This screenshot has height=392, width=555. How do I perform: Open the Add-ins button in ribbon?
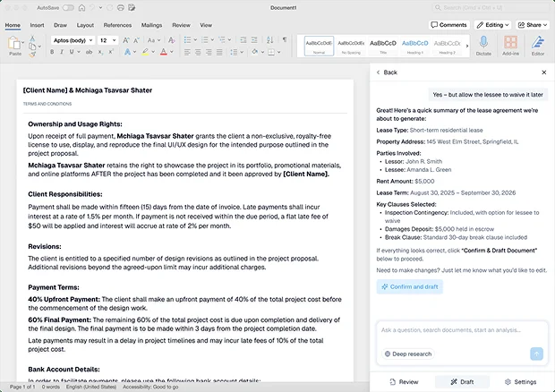point(510,45)
